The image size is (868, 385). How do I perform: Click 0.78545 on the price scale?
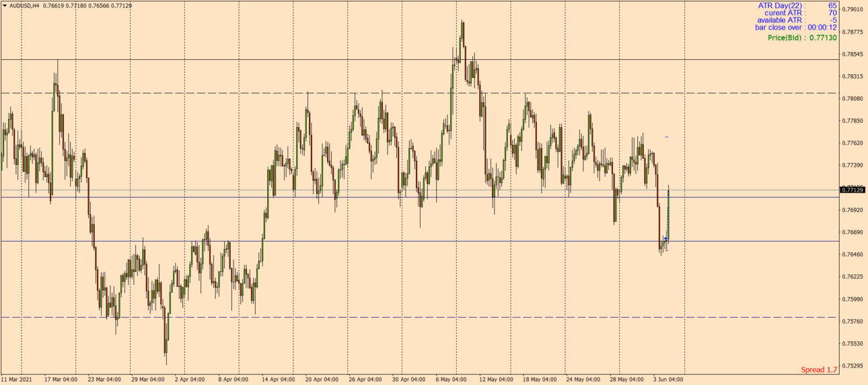click(x=853, y=54)
